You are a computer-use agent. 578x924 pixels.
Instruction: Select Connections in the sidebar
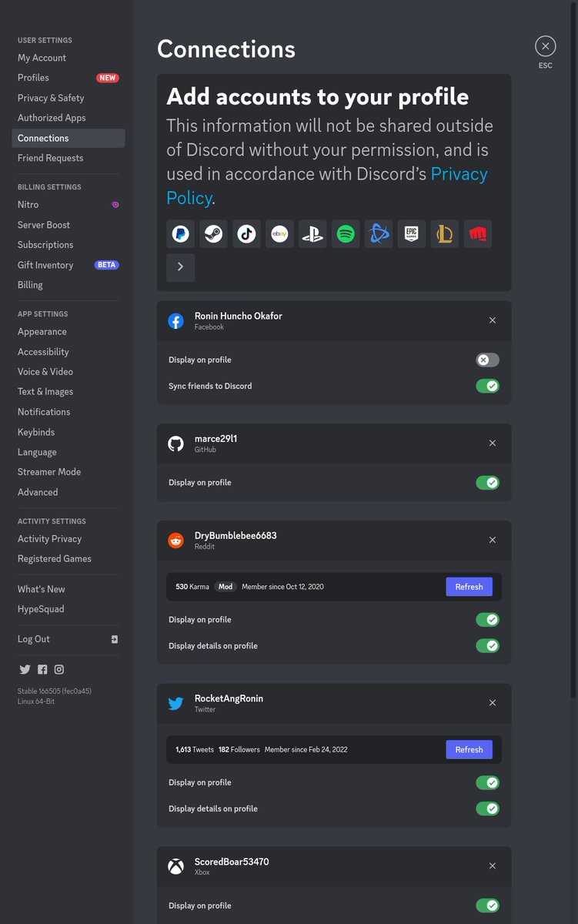pos(68,138)
